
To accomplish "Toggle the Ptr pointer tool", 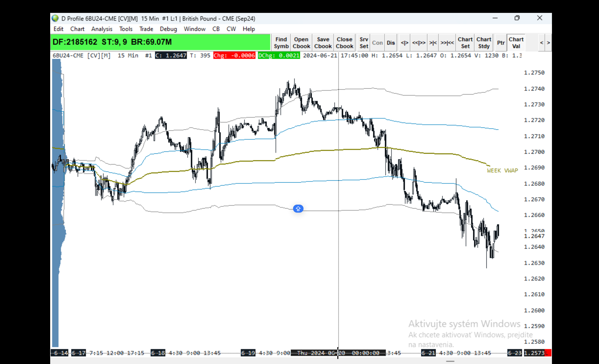I will click(x=501, y=43).
